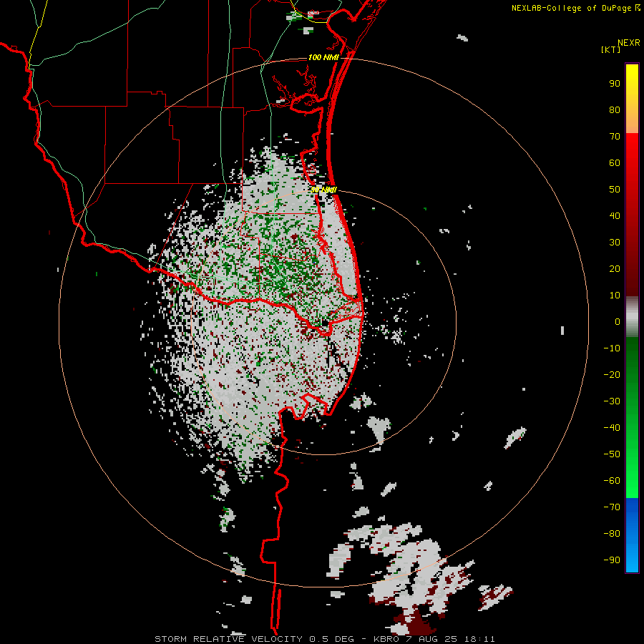This screenshot has width=644, height=644.
Task: Click the blue bottom segment of color bar
Action: click(x=632, y=535)
